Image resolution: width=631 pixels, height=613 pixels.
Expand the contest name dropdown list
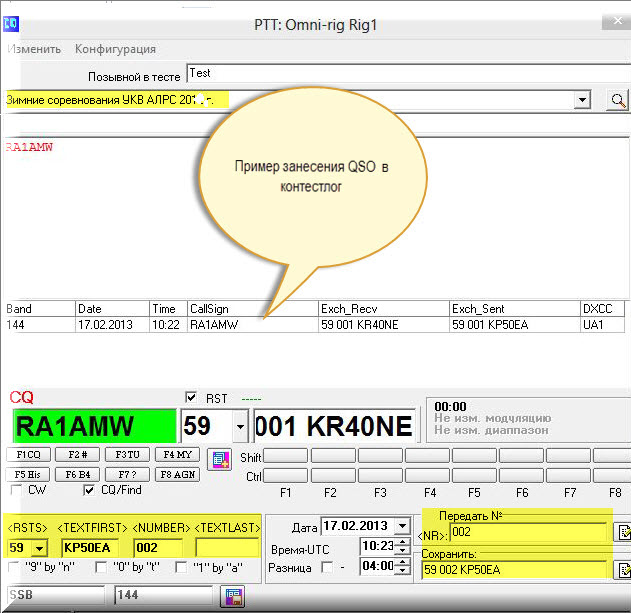point(582,100)
